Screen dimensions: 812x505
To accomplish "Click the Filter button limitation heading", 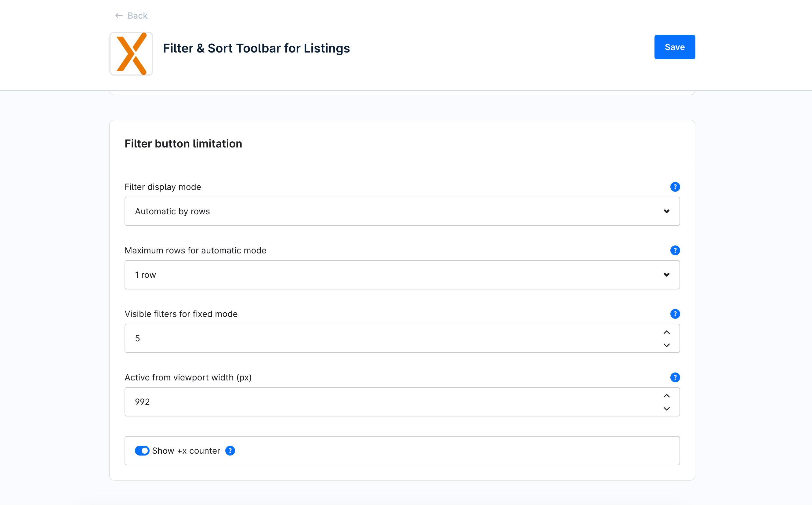I will pyautogui.click(x=183, y=144).
